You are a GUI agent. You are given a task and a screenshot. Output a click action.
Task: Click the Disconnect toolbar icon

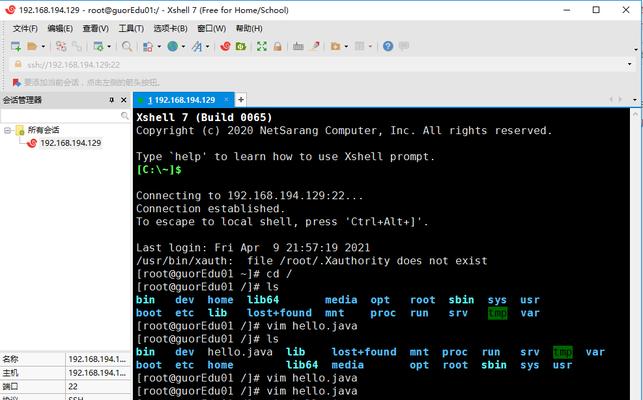click(77, 46)
